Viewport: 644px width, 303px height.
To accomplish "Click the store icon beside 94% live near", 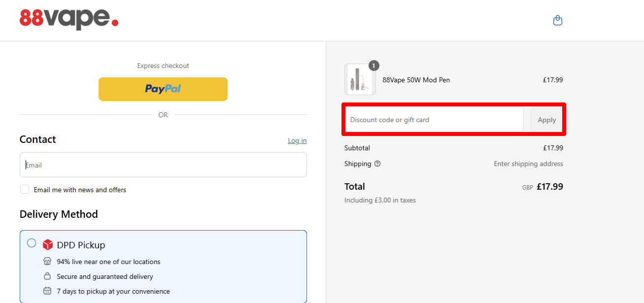I will pyautogui.click(x=47, y=262).
